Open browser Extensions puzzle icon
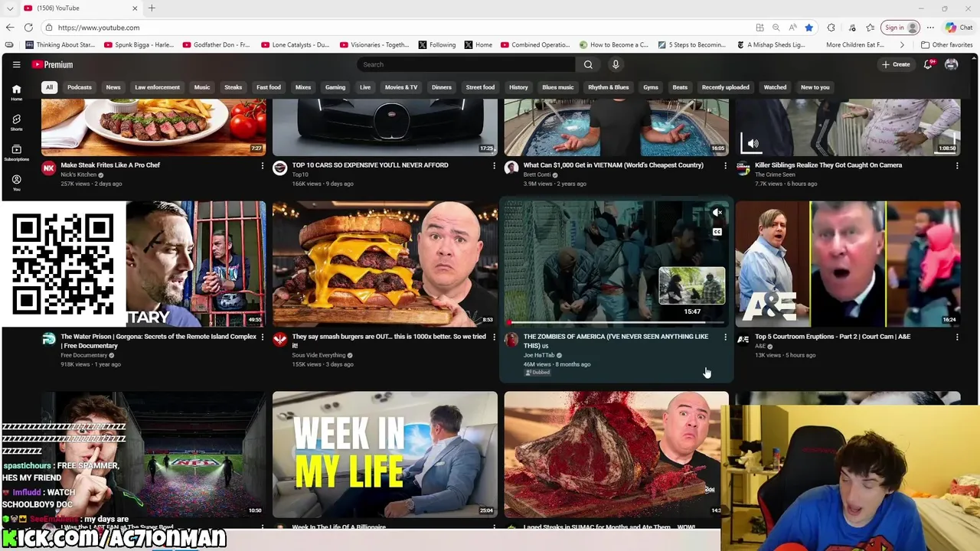Image resolution: width=980 pixels, height=551 pixels. (831, 28)
